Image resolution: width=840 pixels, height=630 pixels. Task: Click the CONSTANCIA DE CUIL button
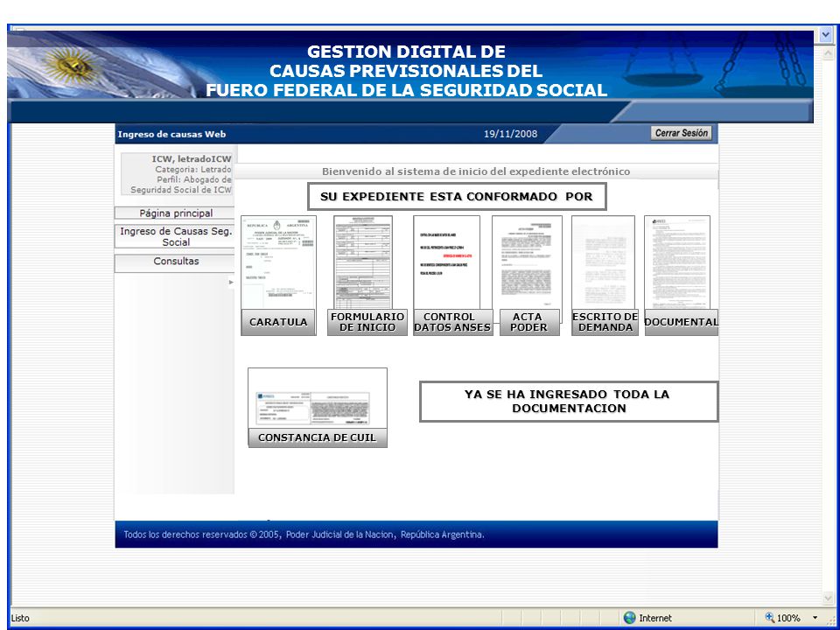coord(317,437)
